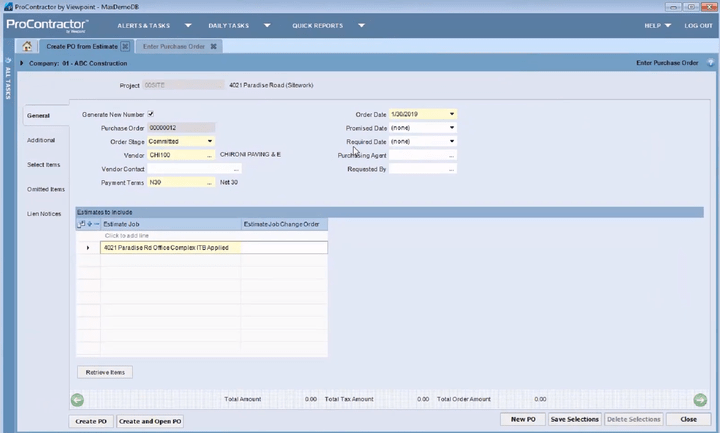Close the Create PO from Estimate tab

(x=125, y=46)
